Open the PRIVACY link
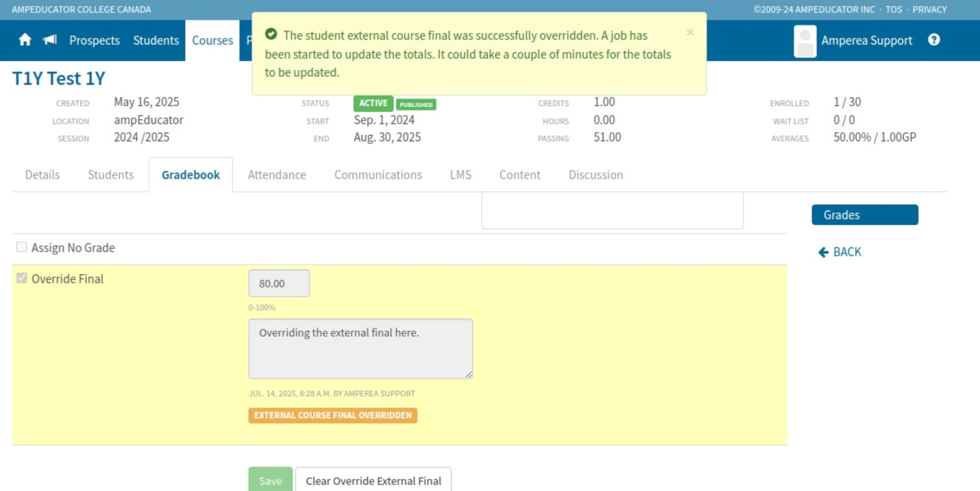This screenshot has width=980, height=491. coord(930,9)
